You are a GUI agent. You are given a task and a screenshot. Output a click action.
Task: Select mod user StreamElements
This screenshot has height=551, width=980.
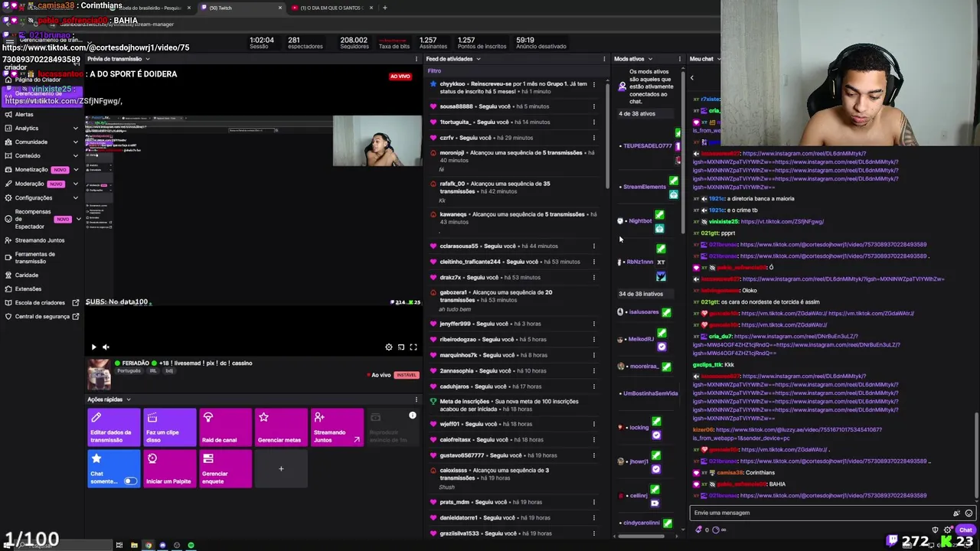(645, 187)
